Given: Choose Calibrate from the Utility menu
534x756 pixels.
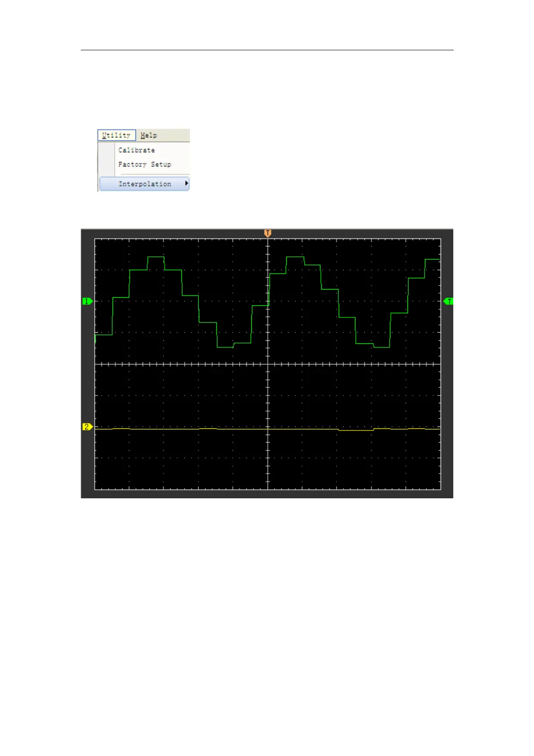Looking at the screenshot, I should click(136, 150).
